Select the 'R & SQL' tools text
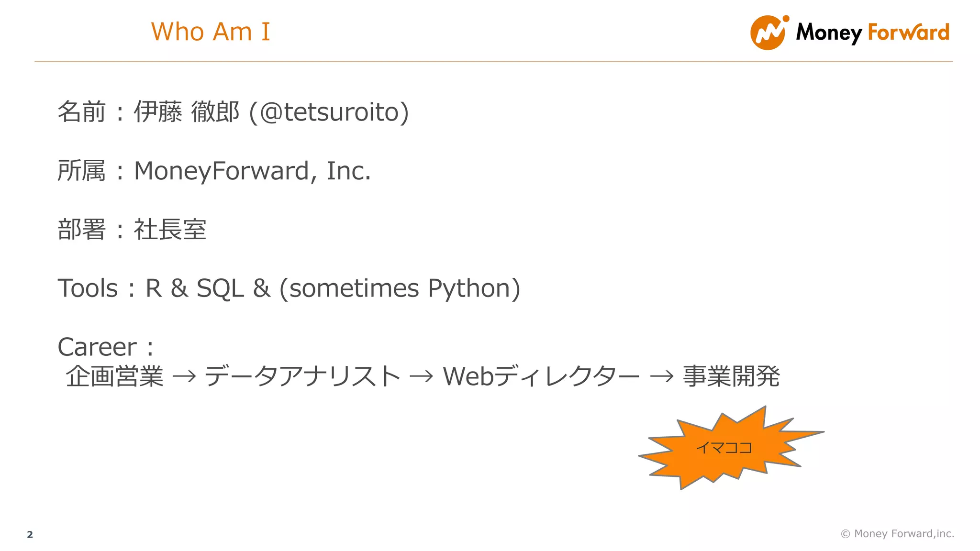The width and height of the screenshot is (980, 551). pyautogui.click(x=194, y=288)
